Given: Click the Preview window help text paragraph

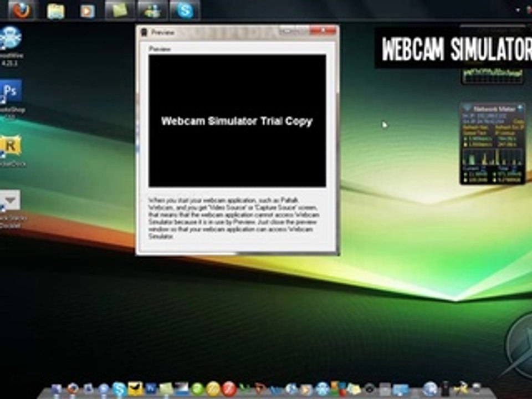Looking at the screenshot, I should (234, 218).
